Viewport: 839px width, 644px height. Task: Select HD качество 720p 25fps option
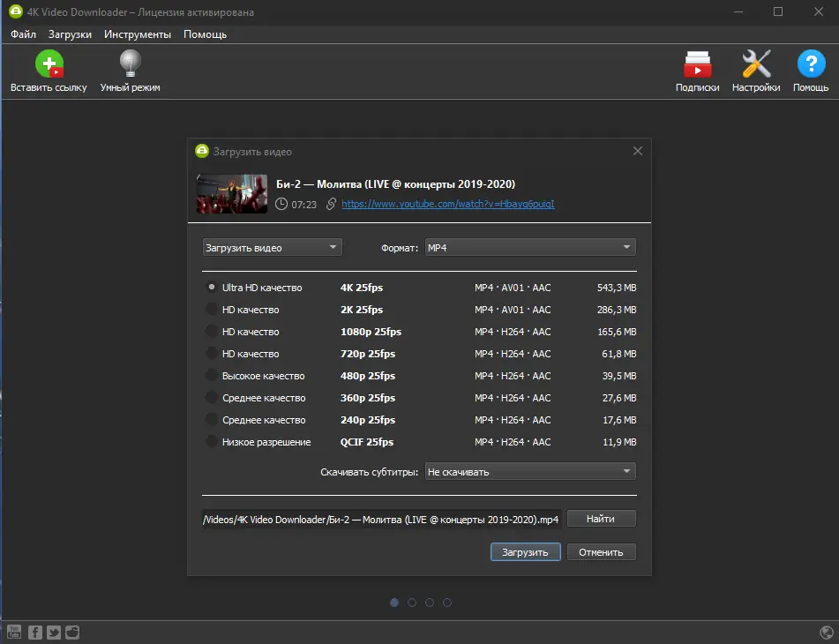point(212,354)
